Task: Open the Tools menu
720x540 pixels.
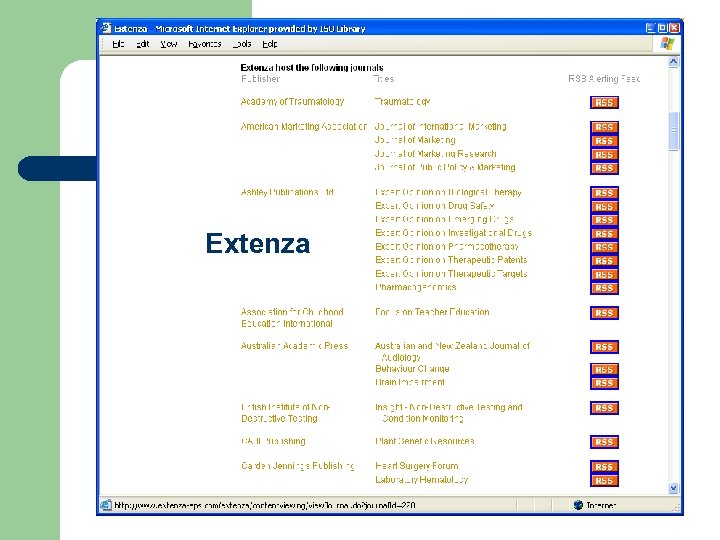Action: [242, 44]
